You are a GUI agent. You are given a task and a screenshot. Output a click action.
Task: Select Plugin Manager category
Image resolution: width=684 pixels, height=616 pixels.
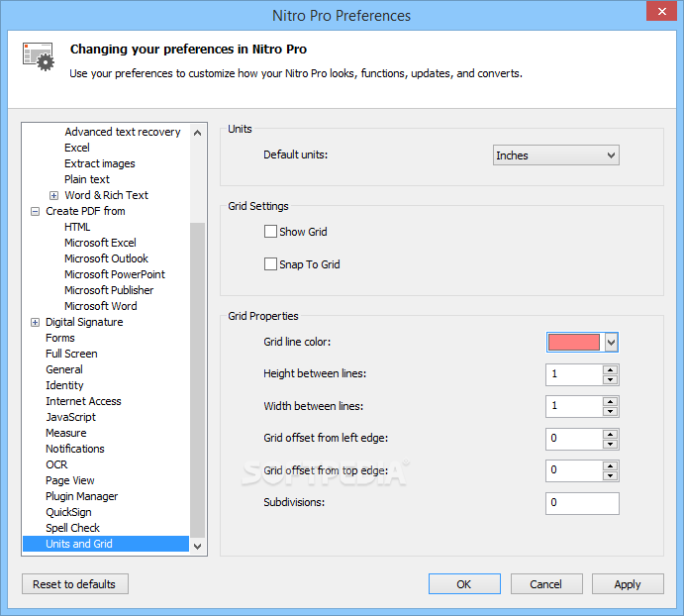(x=81, y=496)
